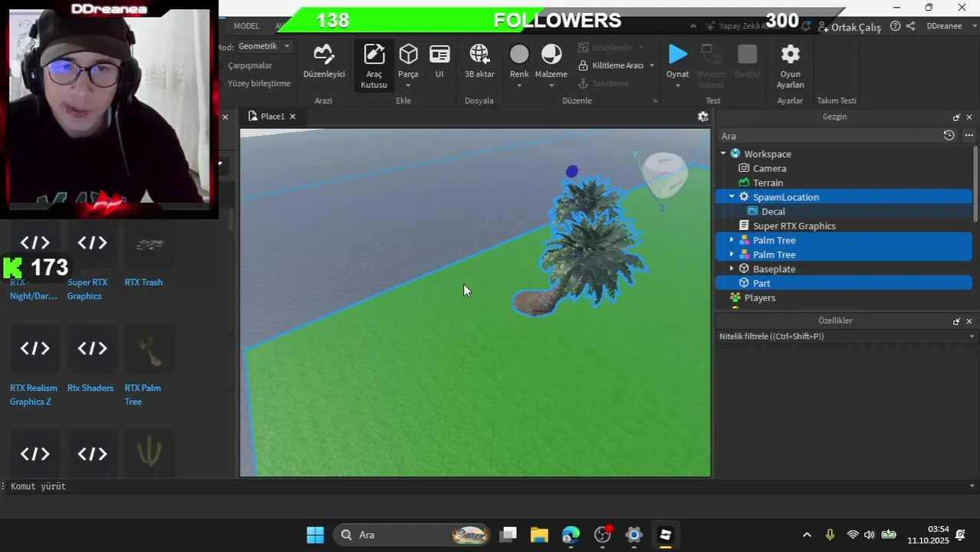Open volume control in system tray

coord(869,535)
